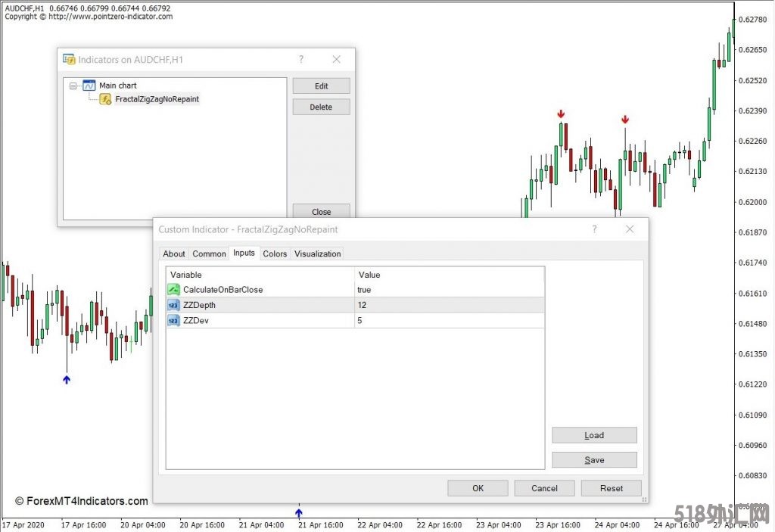775x532 pixels.
Task: Click the '20 Apr 16:00' time axis label
Action: click(x=202, y=525)
